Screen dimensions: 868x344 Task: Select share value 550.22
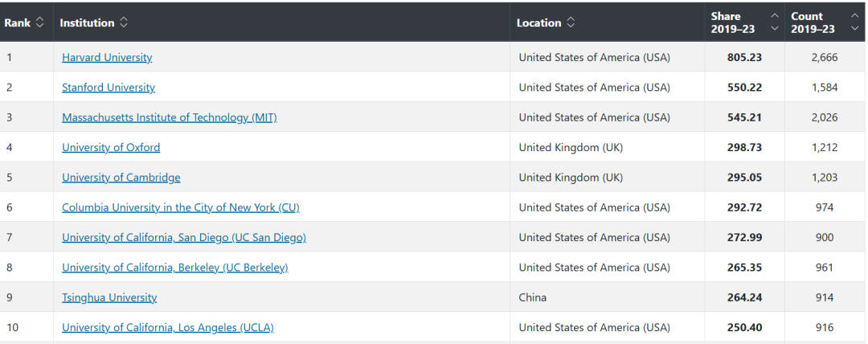coord(744,88)
